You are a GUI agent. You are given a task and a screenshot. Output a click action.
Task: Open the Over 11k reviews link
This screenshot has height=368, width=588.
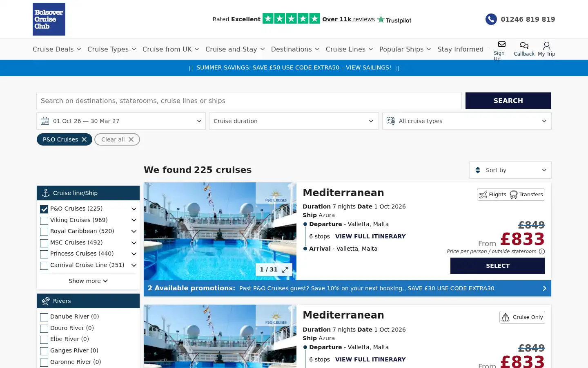click(348, 19)
